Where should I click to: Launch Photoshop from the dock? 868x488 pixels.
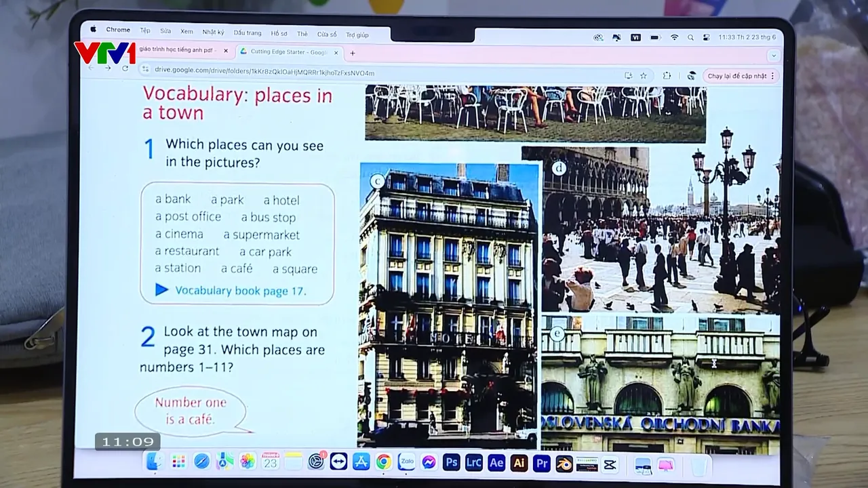pyautogui.click(x=451, y=463)
